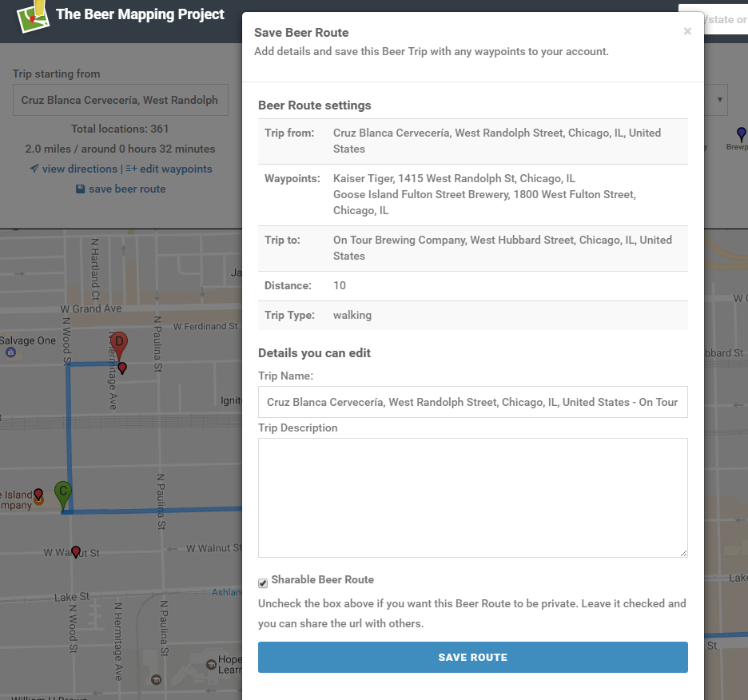Click The Beer Mapping Project title
The width and height of the screenshot is (748, 700).
coord(141,14)
